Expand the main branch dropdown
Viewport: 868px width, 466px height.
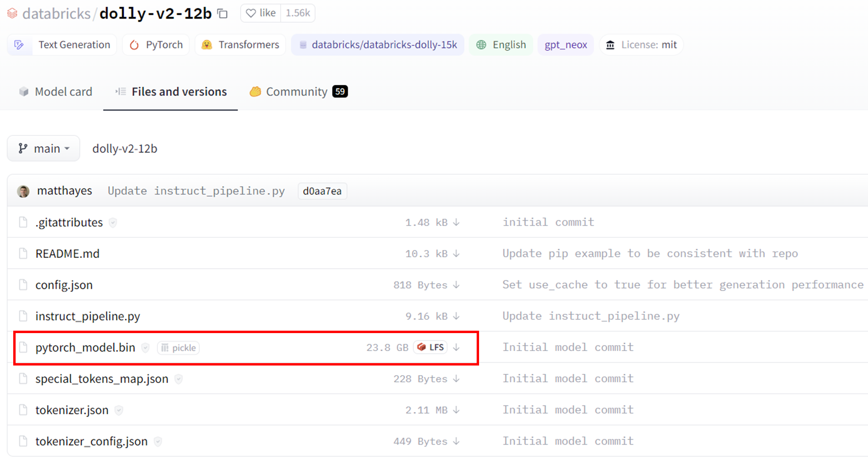44,149
